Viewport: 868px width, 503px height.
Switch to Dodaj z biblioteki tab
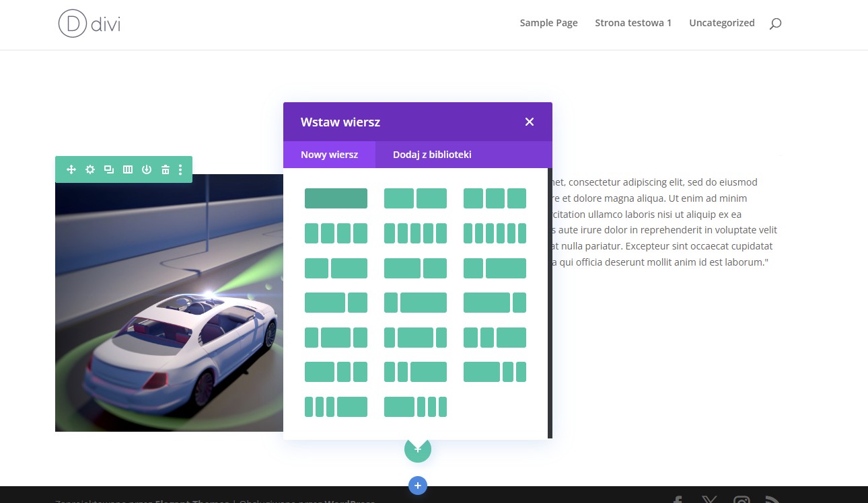click(x=432, y=155)
